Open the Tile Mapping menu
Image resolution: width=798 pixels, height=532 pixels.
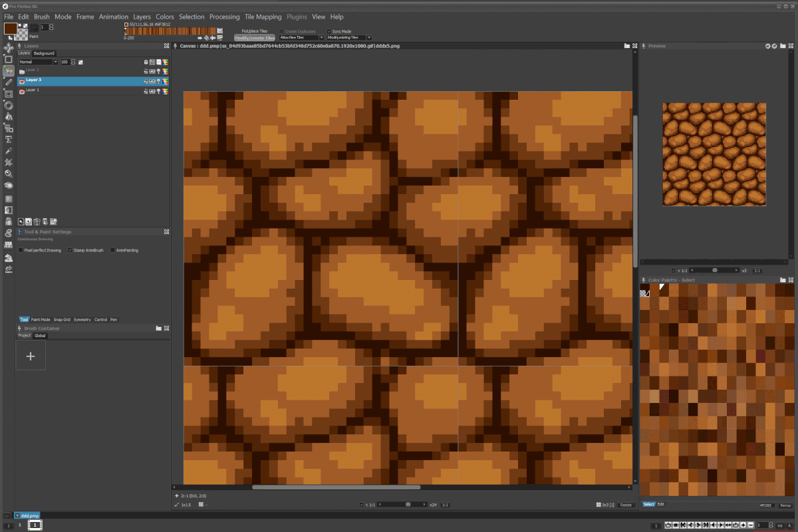point(262,17)
